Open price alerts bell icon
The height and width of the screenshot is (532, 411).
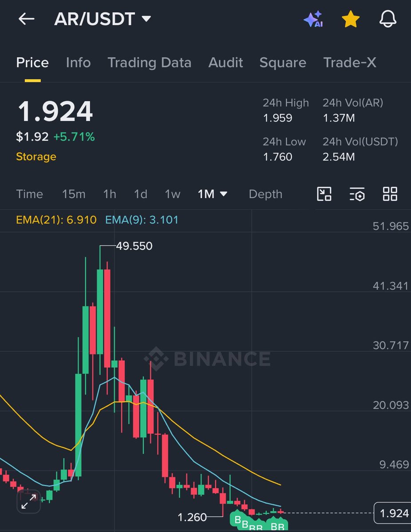pyautogui.click(x=387, y=20)
